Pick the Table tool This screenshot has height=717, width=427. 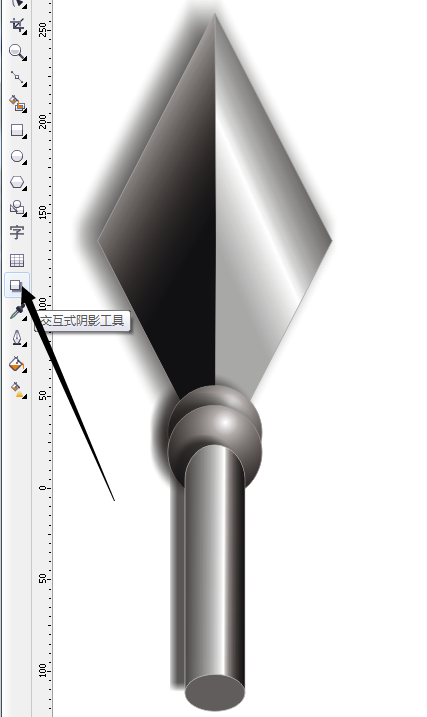tap(17, 260)
